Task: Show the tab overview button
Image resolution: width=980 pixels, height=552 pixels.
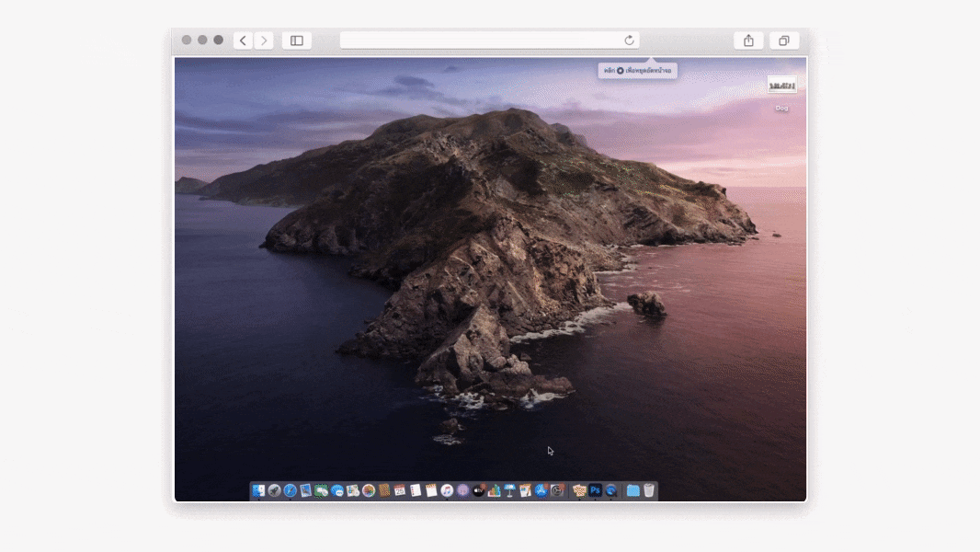Action: 784,40
